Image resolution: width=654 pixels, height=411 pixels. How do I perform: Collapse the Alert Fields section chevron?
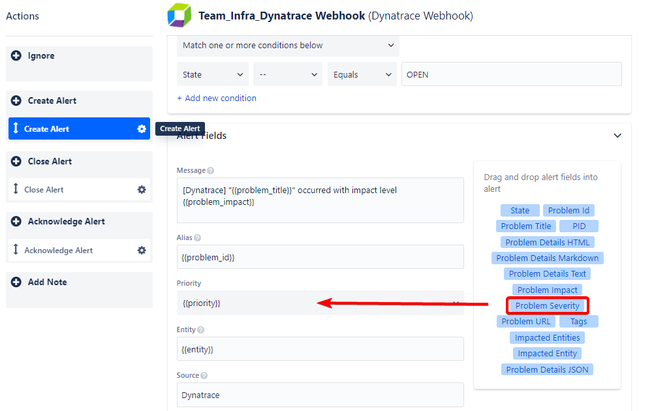click(617, 136)
